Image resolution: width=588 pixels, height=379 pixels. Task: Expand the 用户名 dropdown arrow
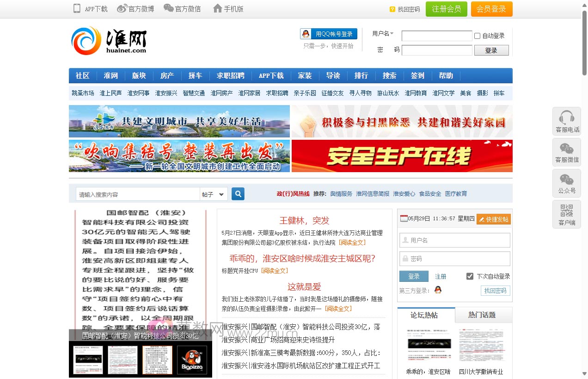click(391, 33)
